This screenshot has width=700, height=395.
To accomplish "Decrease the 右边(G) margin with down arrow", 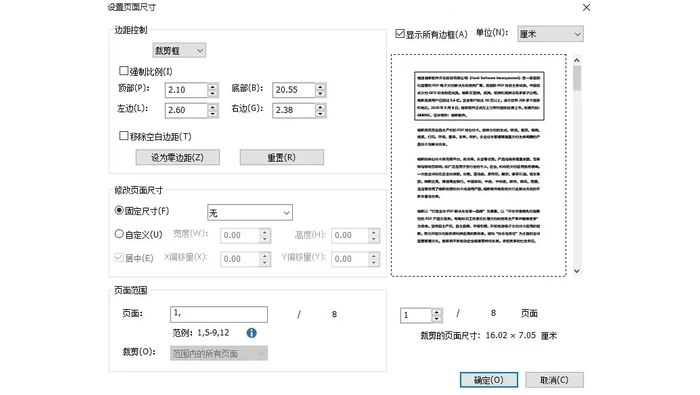I will coord(321,114).
